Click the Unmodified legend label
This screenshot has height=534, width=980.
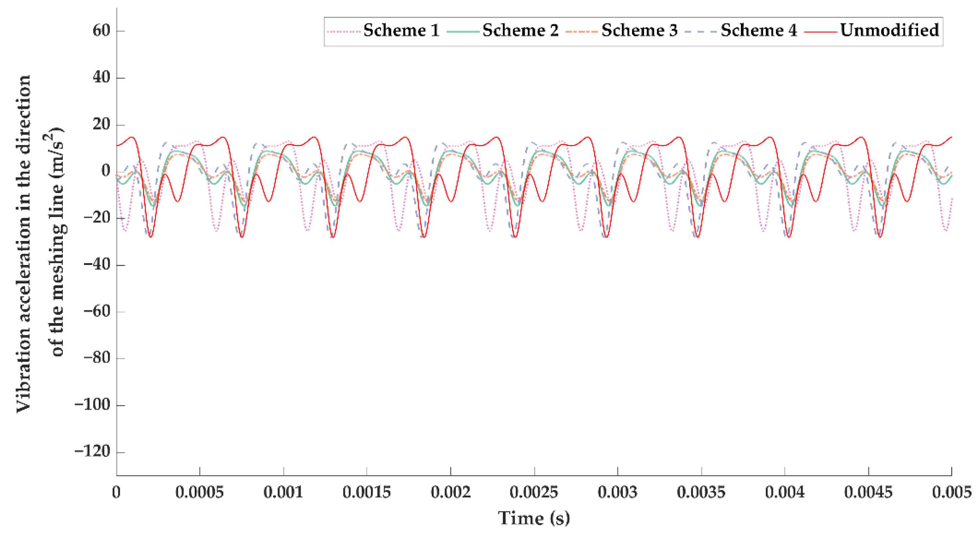(889, 30)
